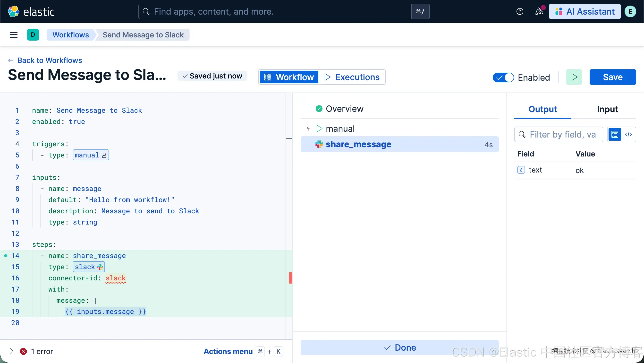Open the D space selector
This screenshot has width=644, height=363.
coord(33,35)
